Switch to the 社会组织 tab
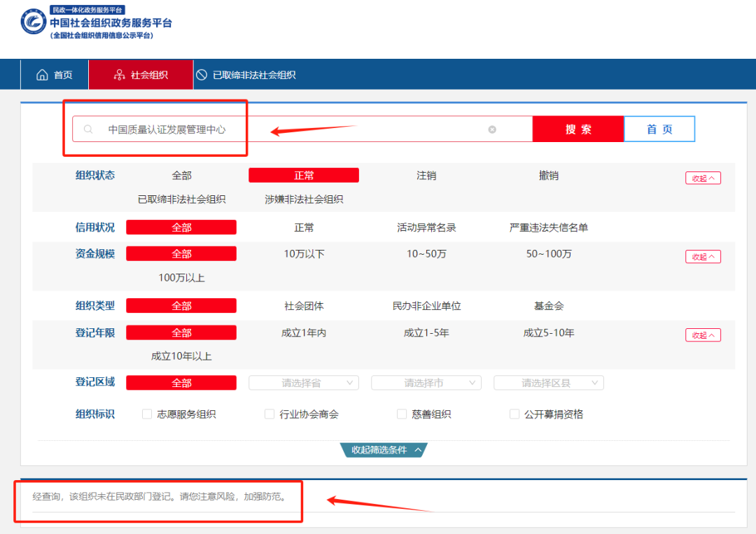This screenshot has width=756, height=534. pyautogui.click(x=141, y=75)
